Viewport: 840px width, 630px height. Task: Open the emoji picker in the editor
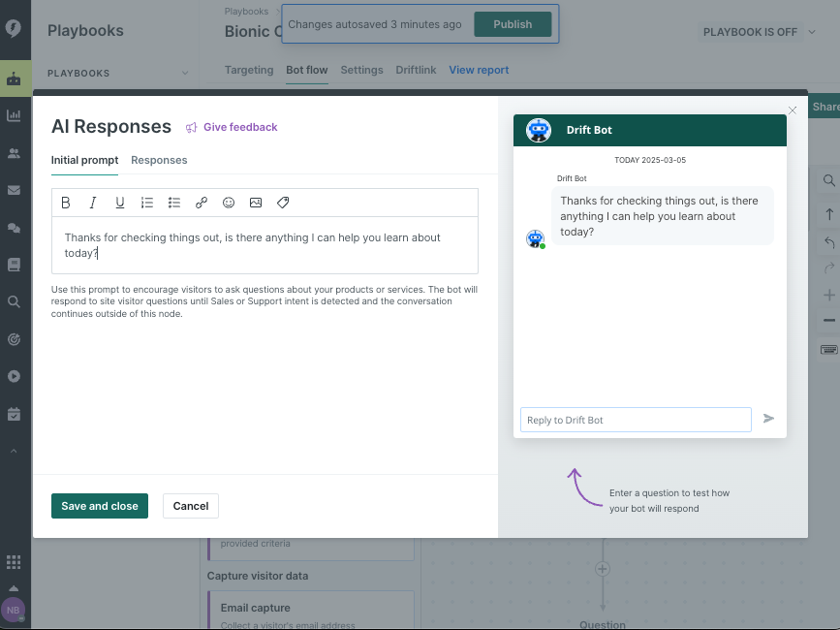click(229, 203)
